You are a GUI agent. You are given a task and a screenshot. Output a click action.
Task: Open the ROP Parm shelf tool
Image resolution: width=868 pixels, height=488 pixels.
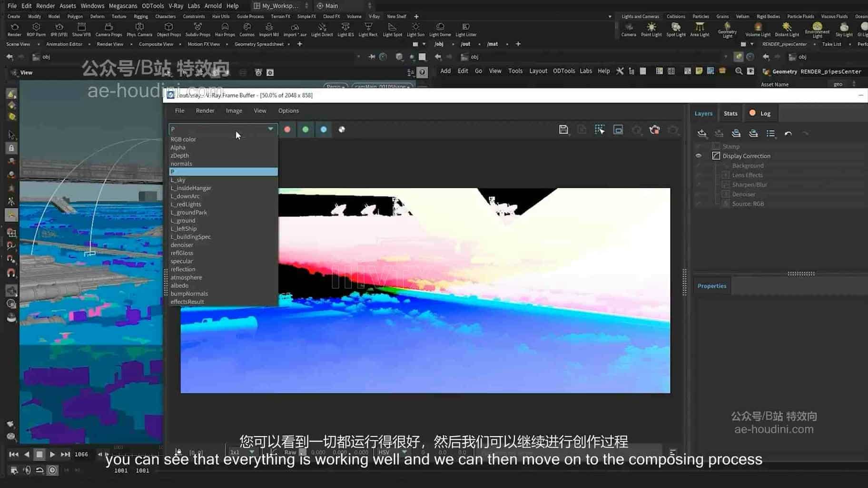coord(36,30)
